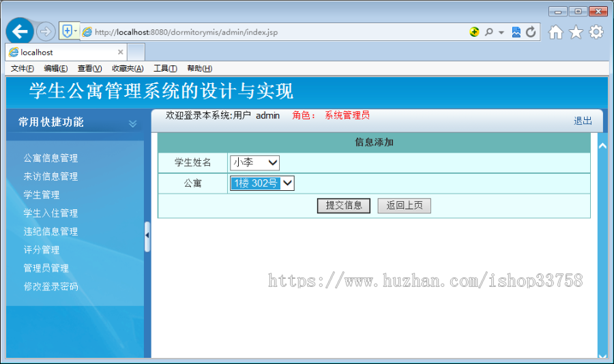The width and height of the screenshot is (614, 364).
Task: Open browser Tools gear icon
Action: coord(596,32)
